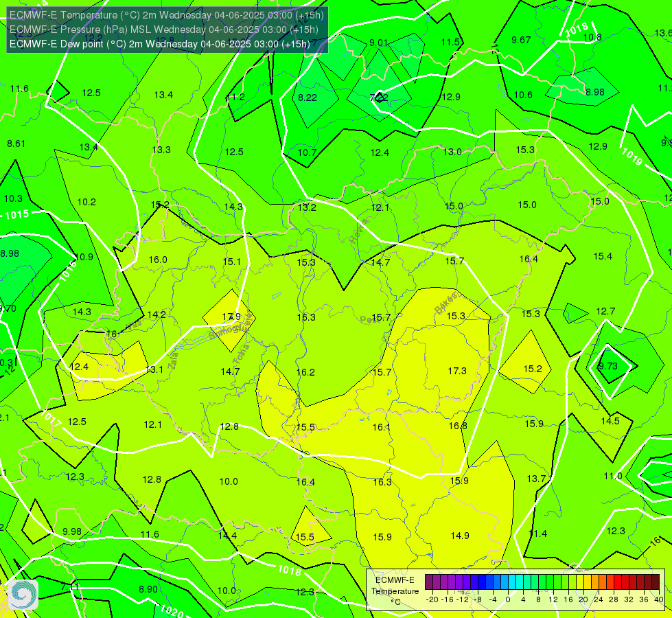Click the 14.4 temperature value
This screenshot has height=618, width=672.
pos(228,535)
